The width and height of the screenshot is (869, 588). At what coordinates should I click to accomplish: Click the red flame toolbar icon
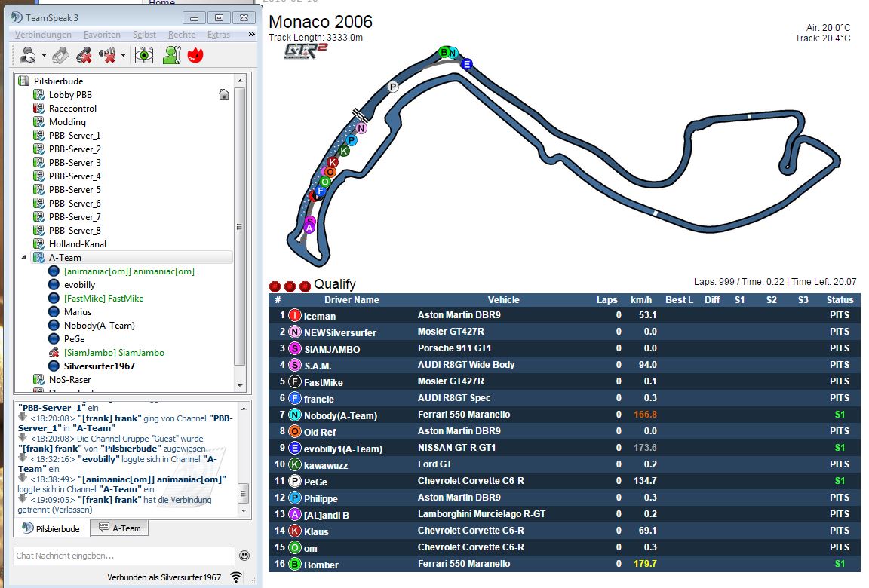point(196,55)
